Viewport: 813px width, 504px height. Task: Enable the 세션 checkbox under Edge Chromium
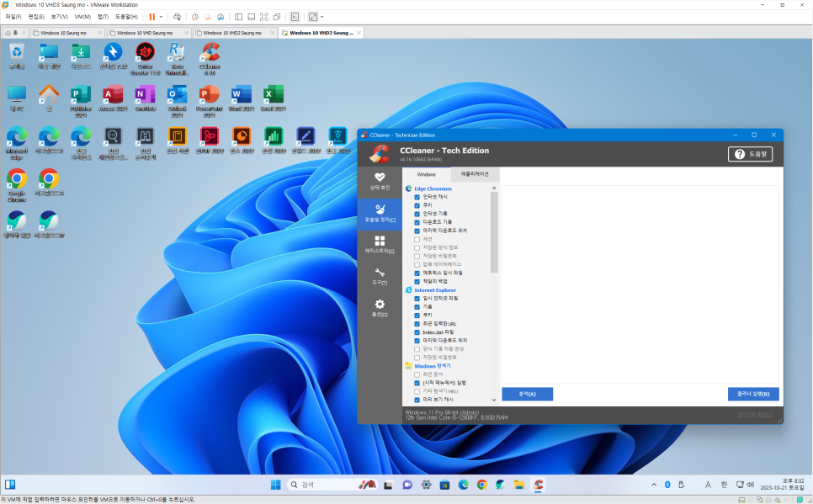click(417, 240)
